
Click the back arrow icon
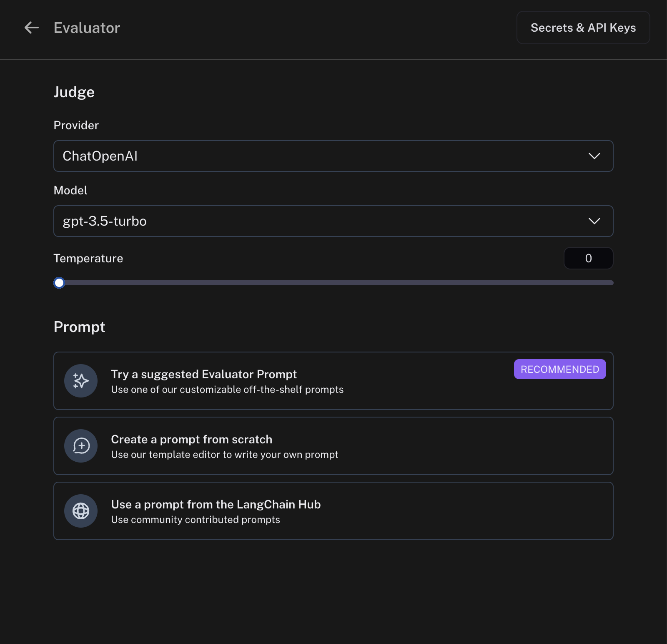tap(32, 28)
